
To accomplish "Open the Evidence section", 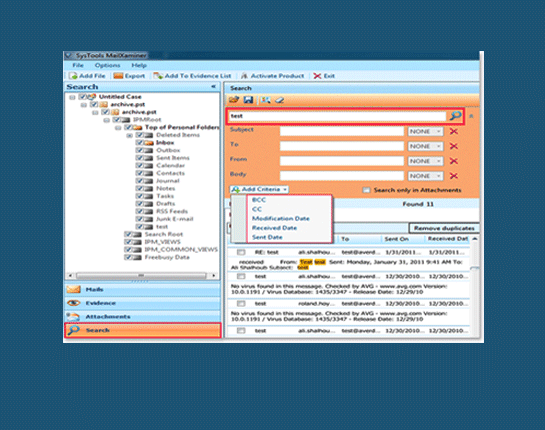I will [x=143, y=303].
